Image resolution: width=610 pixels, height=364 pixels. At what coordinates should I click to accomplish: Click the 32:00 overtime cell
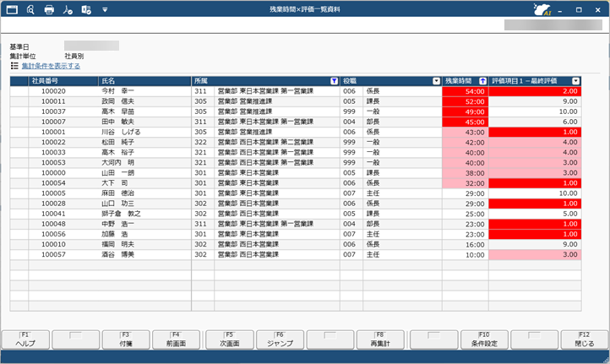(x=466, y=183)
